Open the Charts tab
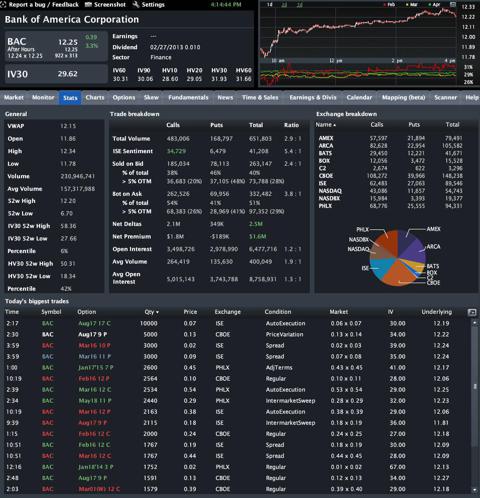Screen dimensions: 480x498 pyautogui.click(x=95, y=98)
